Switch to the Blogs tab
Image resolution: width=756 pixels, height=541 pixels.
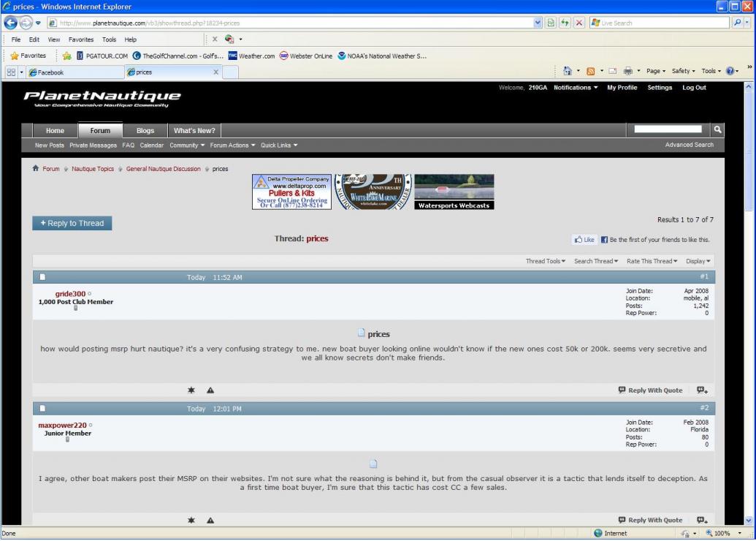(145, 131)
